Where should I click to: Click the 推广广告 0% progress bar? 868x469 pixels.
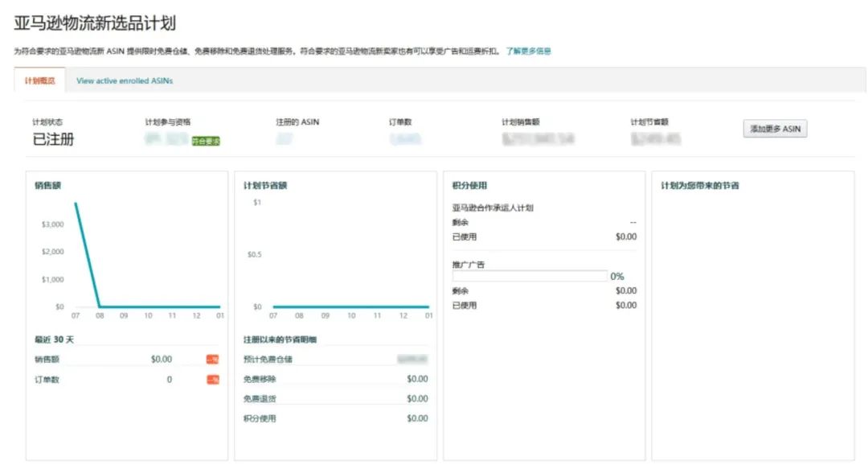click(530, 275)
